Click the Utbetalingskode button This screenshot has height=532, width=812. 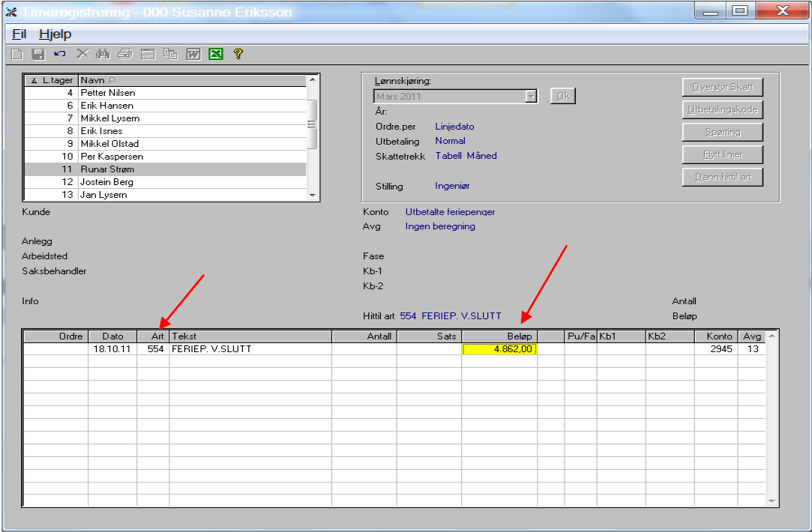(x=723, y=109)
